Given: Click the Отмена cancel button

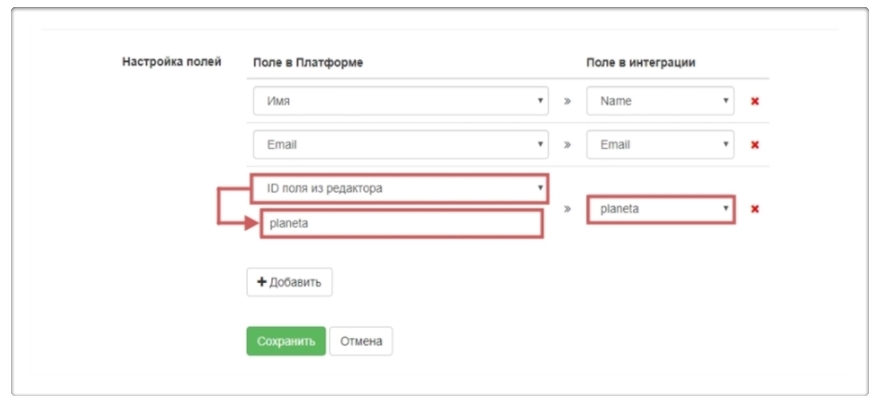Looking at the screenshot, I should (x=361, y=341).
